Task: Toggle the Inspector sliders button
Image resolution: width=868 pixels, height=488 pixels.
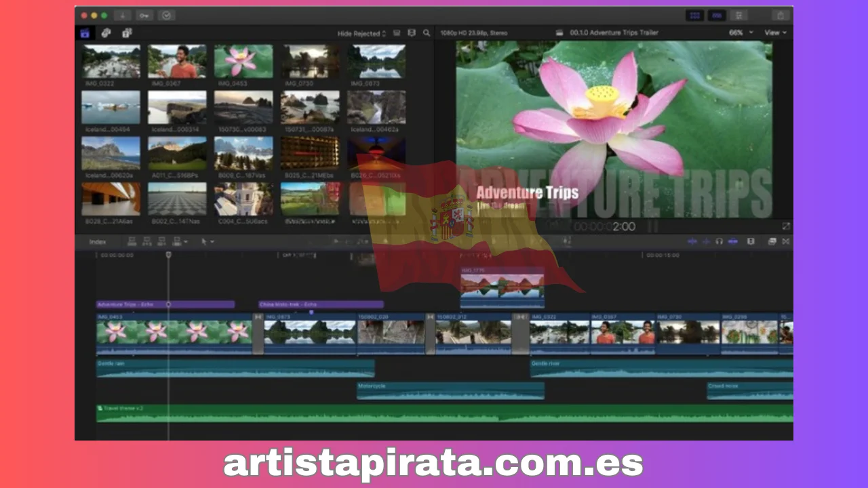Action: click(x=738, y=15)
